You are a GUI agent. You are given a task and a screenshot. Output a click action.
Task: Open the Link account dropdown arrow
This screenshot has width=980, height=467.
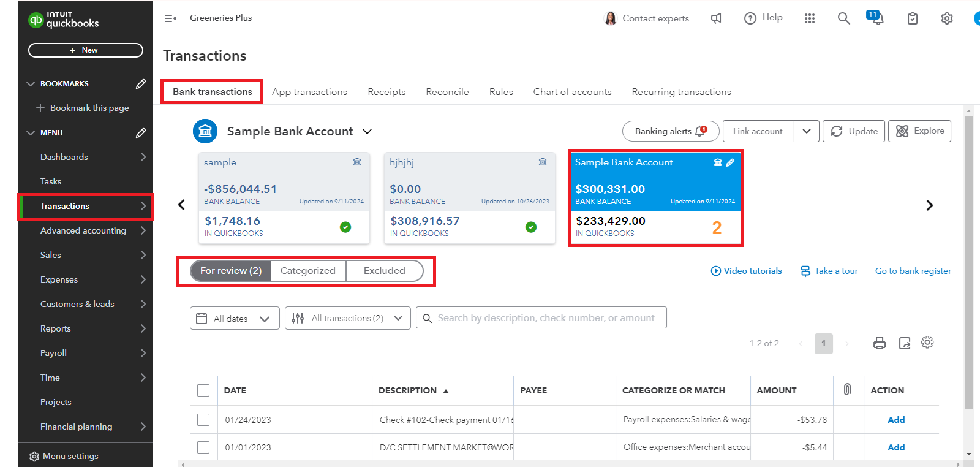tap(807, 131)
